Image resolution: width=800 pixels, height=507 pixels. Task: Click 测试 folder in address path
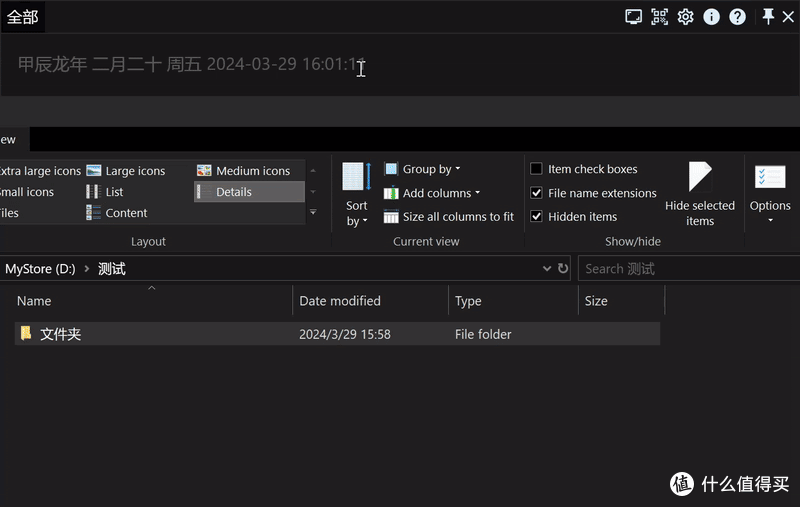coord(112,269)
